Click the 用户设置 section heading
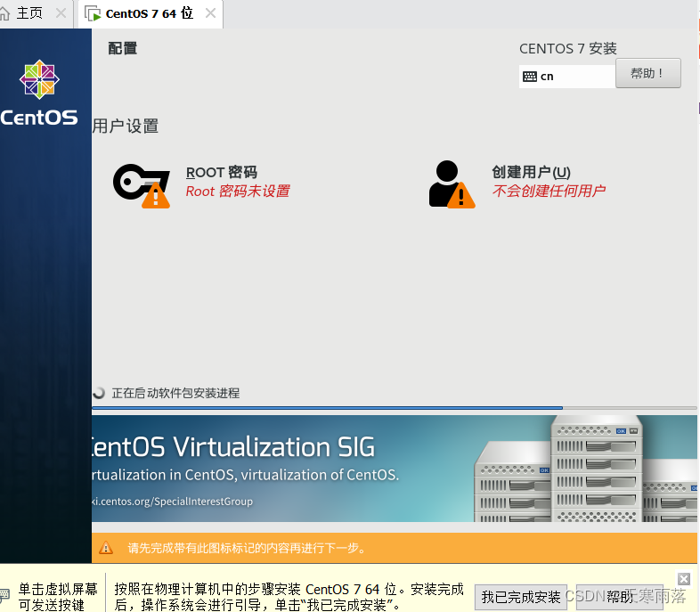Image resolution: width=700 pixels, height=612 pixels. point(126,126)
